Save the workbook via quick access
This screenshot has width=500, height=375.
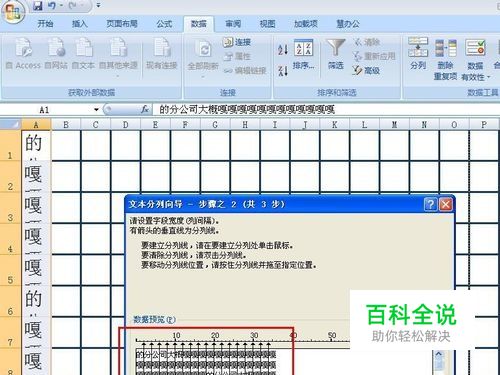click(x=38, y=6)
